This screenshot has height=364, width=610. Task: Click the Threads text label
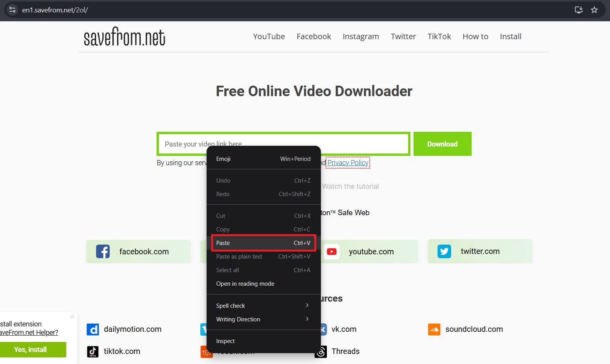[346, 351]
